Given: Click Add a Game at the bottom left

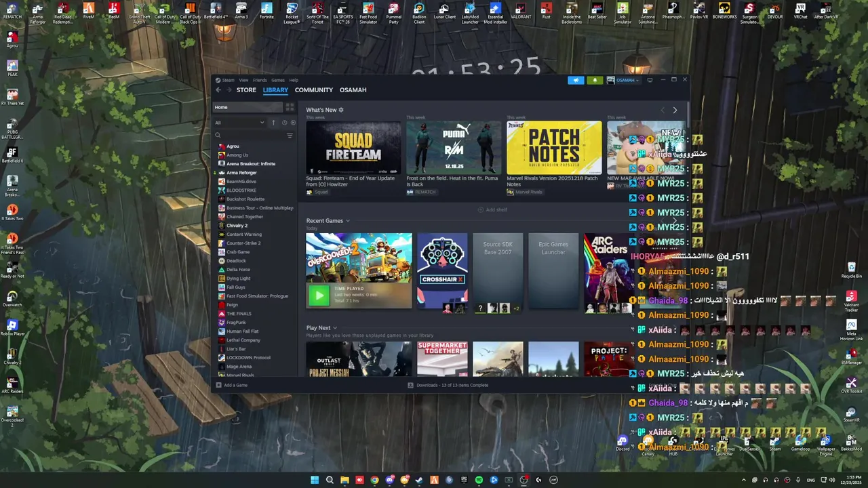Looking at the screenshot, I should coord(231,385).
